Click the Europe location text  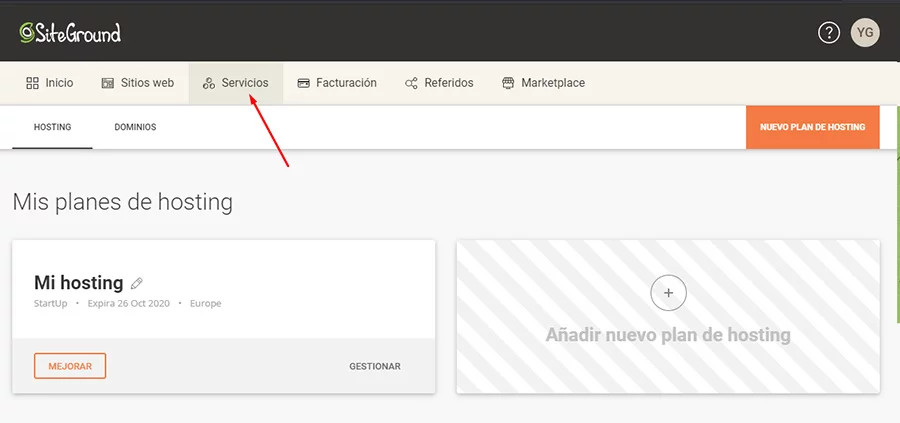(205, 303)
